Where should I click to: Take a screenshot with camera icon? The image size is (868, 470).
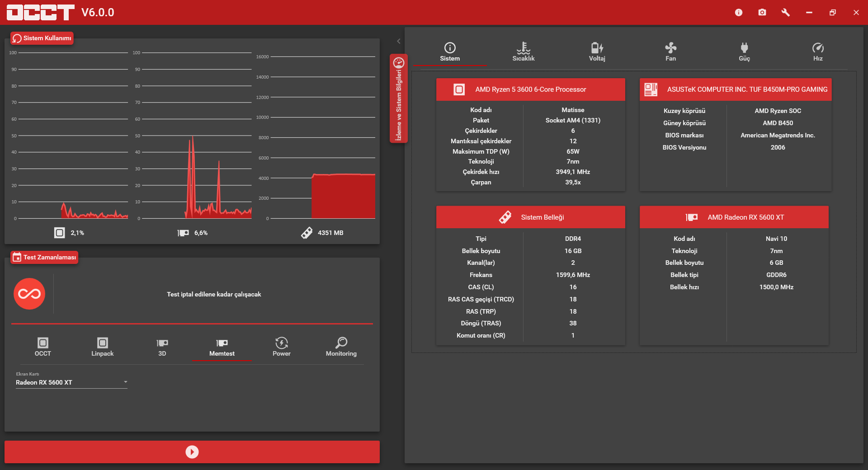[x=762, y=12]
